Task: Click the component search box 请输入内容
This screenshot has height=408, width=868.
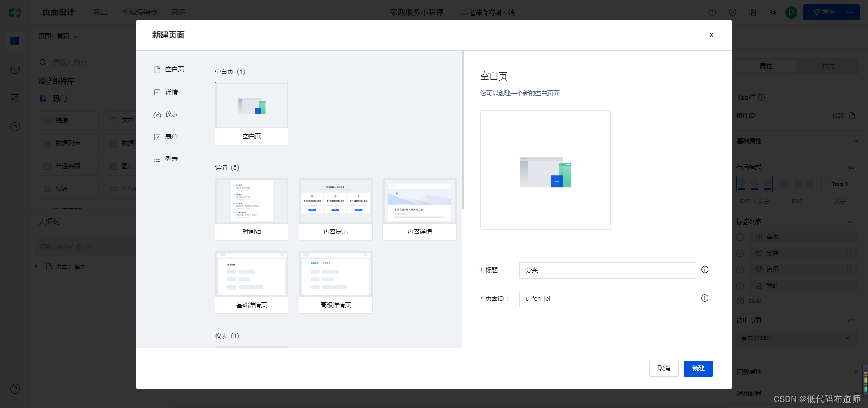Action: [86, 62]
